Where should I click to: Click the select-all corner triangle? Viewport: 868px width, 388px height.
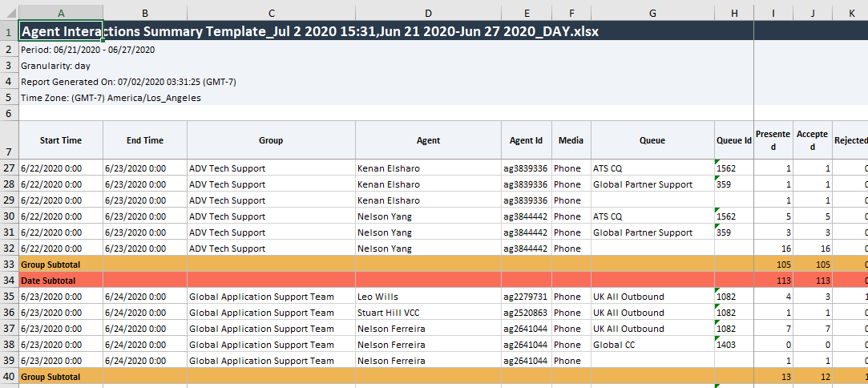(x=10, y=14)
